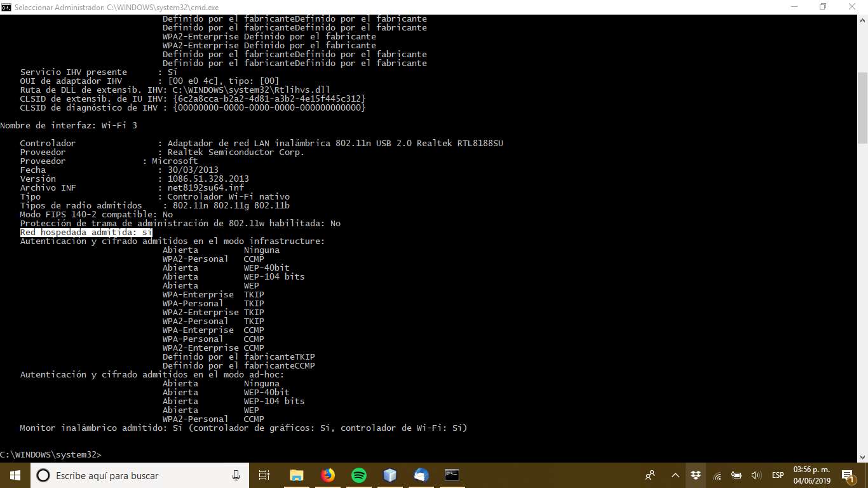Viewport: 868px width, 488px height.
Task: Click 'Controlador Wi-Fi nativo' text
Action: (x=229, y=197)
